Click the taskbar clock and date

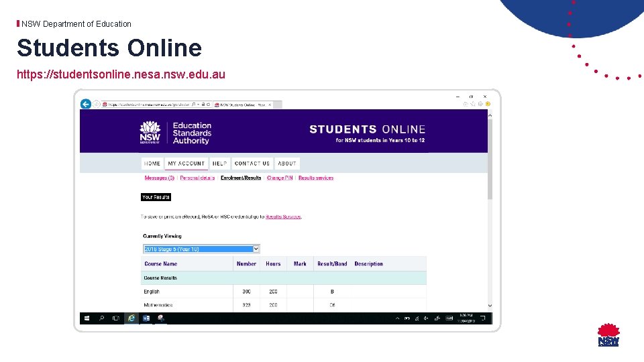[466, 318]
